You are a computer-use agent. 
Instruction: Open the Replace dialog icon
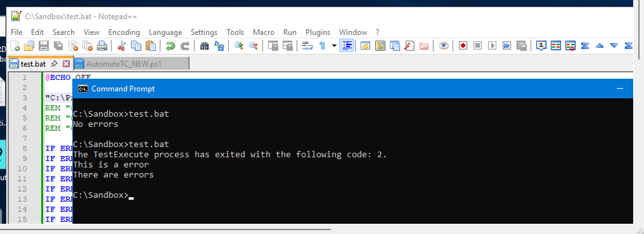219,46
